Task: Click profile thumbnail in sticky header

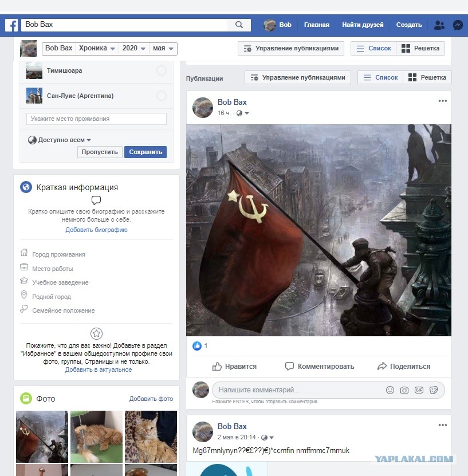Action: (x=28, y=48)
